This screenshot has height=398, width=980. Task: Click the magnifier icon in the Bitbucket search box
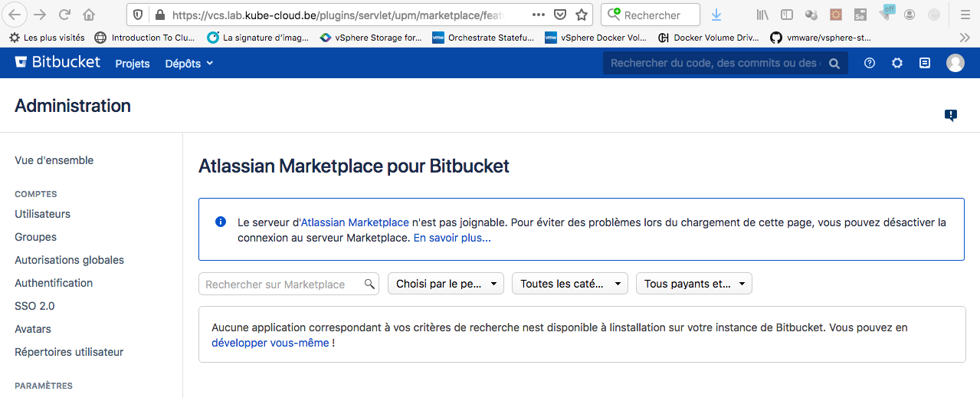834,64
